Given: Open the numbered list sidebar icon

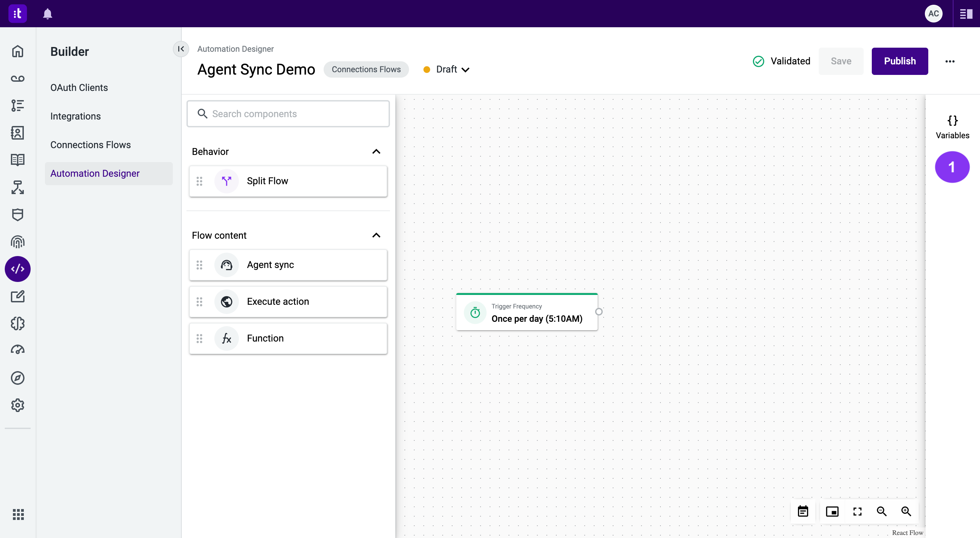Looking at the screenshot, I should click(x=17, y=106).
